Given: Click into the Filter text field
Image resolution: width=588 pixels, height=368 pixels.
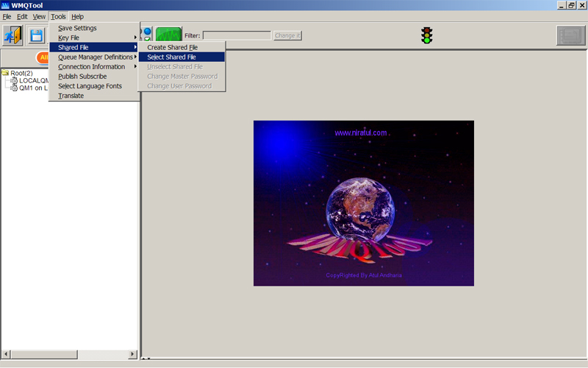Looking at the screenshot, I should pyautogui.click(x=237, y=35).
